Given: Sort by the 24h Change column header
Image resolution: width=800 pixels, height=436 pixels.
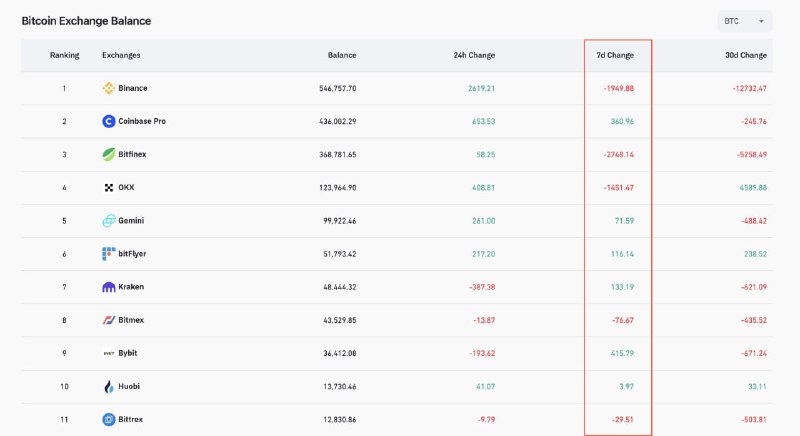Looking at the screenshot, I should pyautogui.click(x=474, y=55).
